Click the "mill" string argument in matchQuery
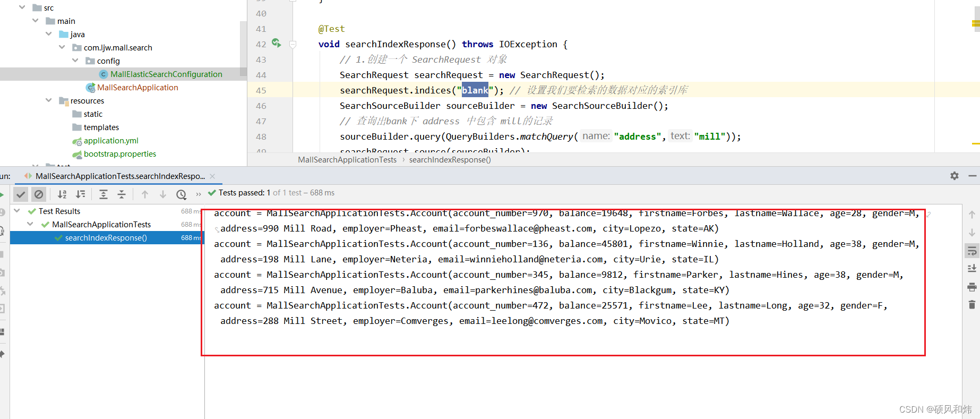Viewport: 980px width, 419px height. coord(710,136)
